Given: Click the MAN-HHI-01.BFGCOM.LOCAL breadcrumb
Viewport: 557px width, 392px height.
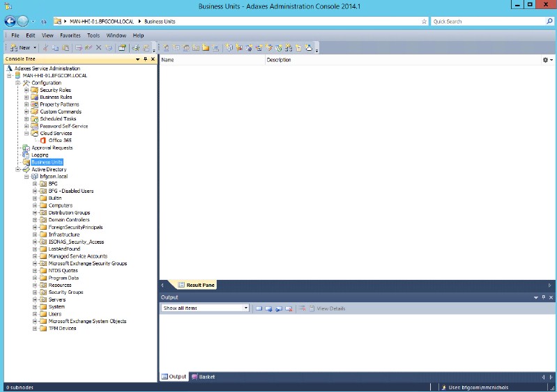Looking at the screenshot, I should coord(102,22).
